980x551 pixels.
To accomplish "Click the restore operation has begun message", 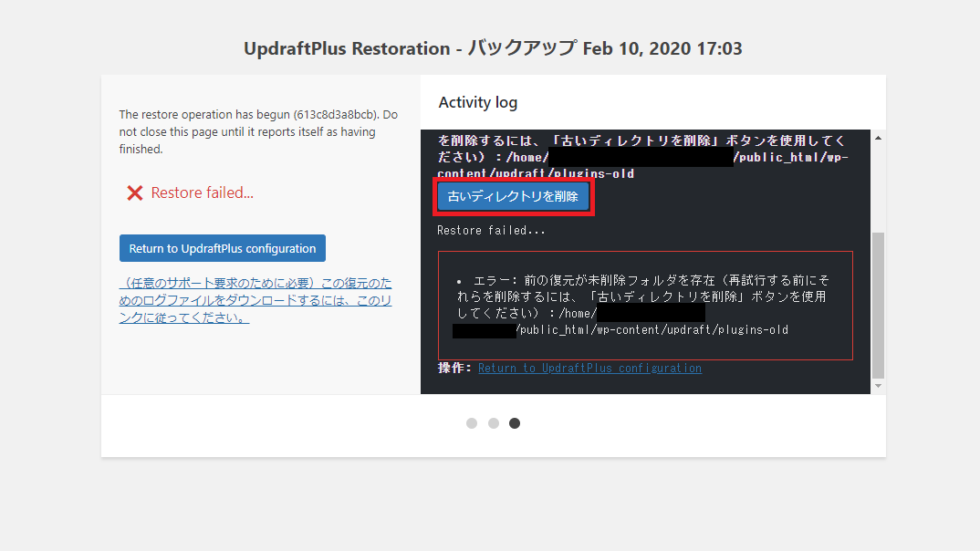I will point(259,131).
